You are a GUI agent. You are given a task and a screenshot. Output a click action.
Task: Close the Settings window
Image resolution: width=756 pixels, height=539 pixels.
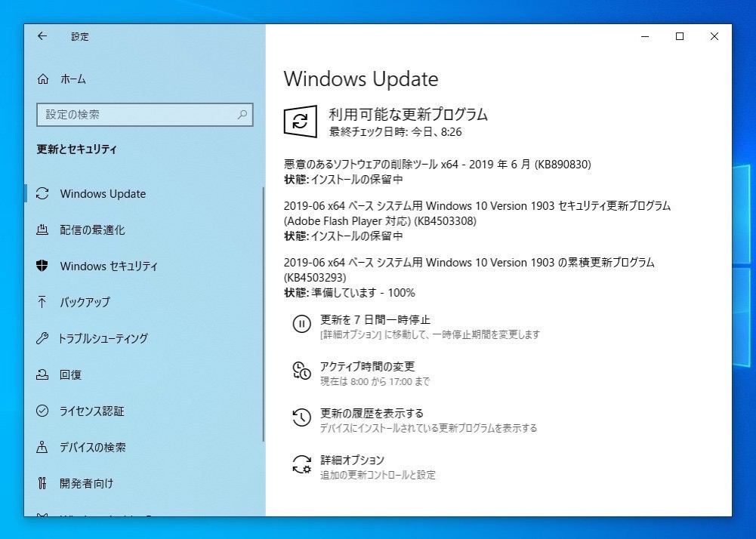click(x=714, y=36)
